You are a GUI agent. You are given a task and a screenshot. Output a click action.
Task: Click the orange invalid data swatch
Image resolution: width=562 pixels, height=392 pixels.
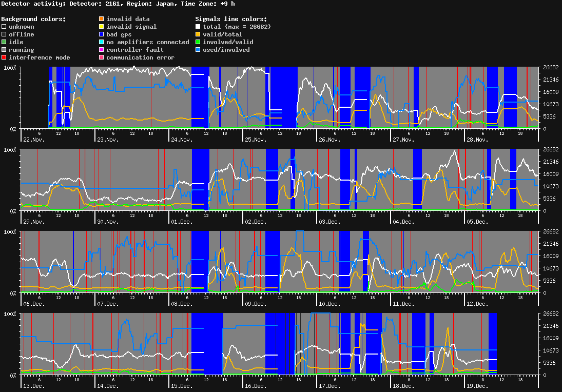102,19
